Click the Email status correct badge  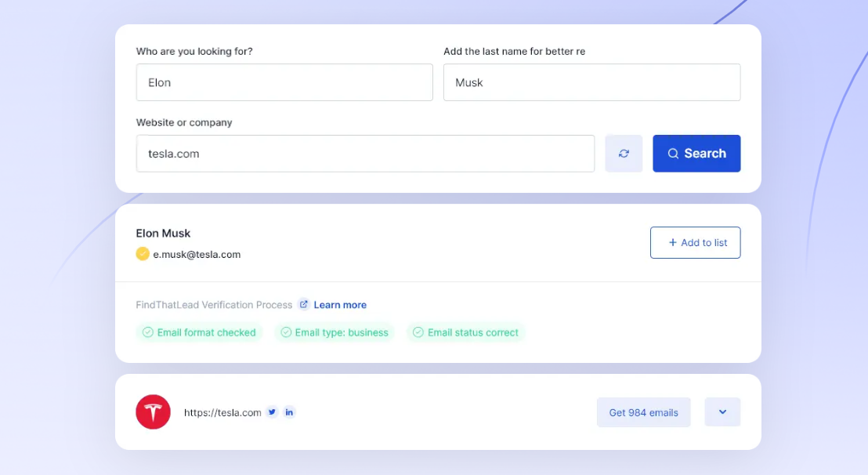click(465, 332)
